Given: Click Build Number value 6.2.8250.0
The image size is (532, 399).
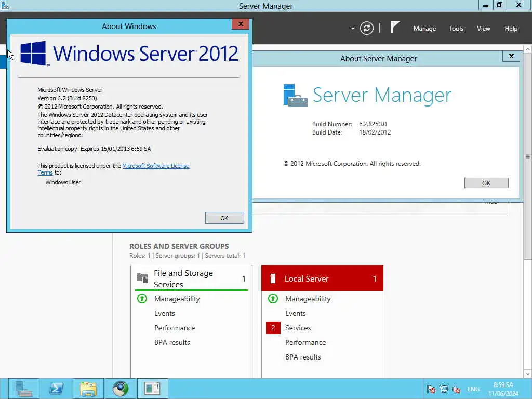Looking at the screenshot, I should pos(373,124).
